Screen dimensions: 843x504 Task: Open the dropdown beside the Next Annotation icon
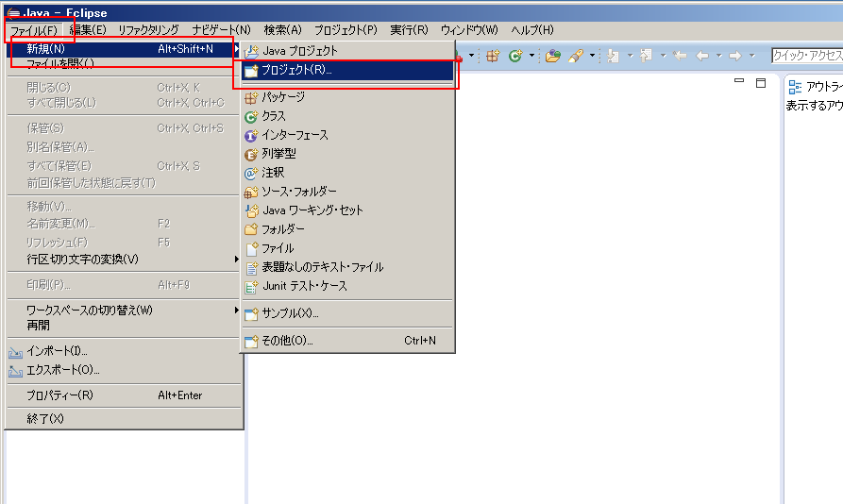click(x=630, y=56)
